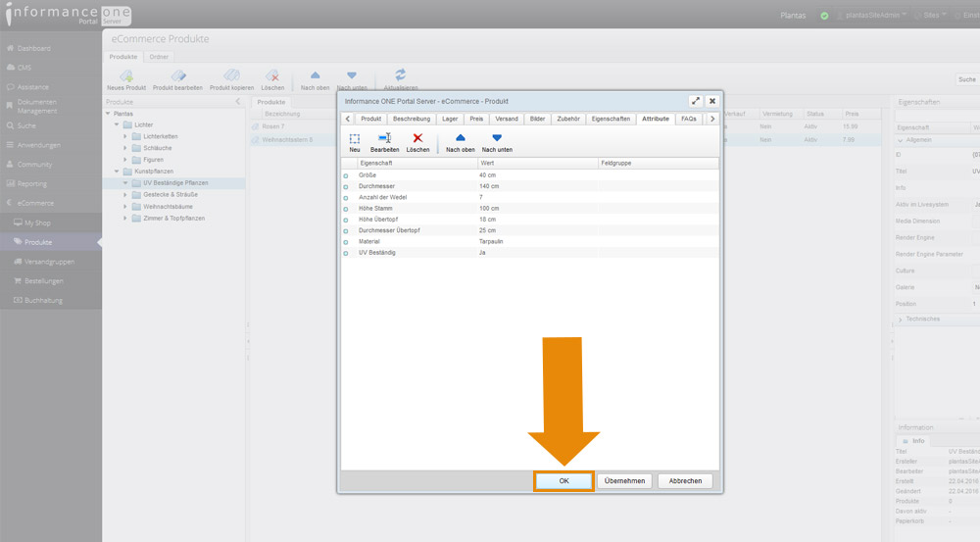The height and width of the screenshot is (542, 980).
Task: Select the Material attribute row marker
Action: tap(346, 242)
